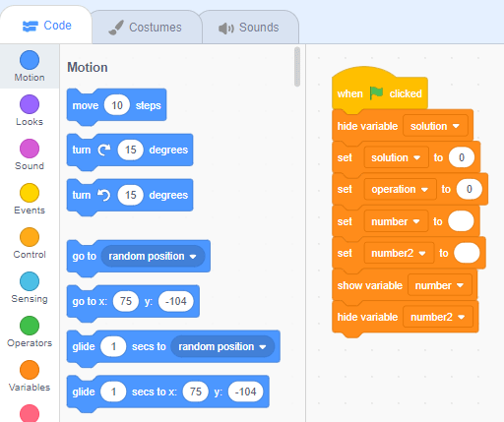The width and height of the screenshot is (504, 422).
Task: Click the clockwise arrow in the turn block
Action: (104, 151)
